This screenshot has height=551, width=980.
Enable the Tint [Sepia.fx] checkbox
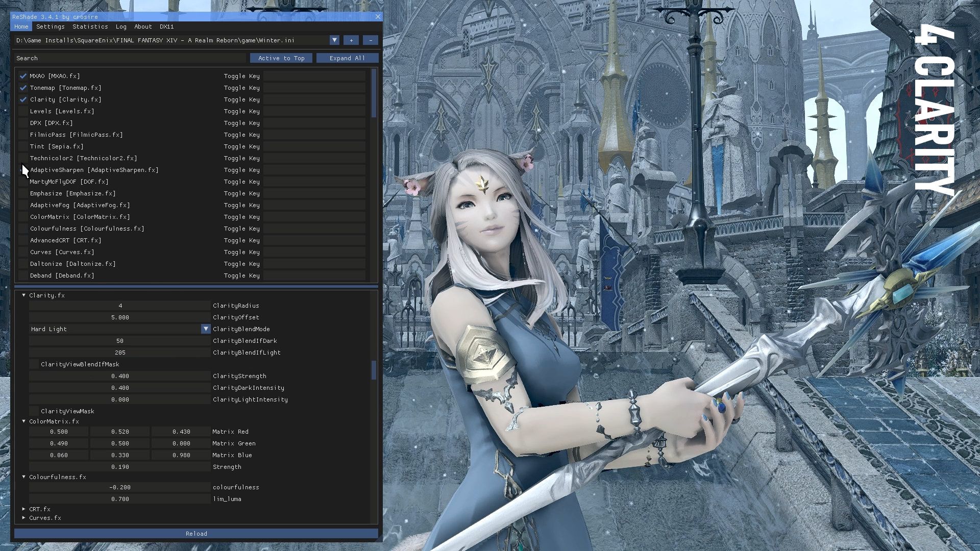tap(23, 146)
